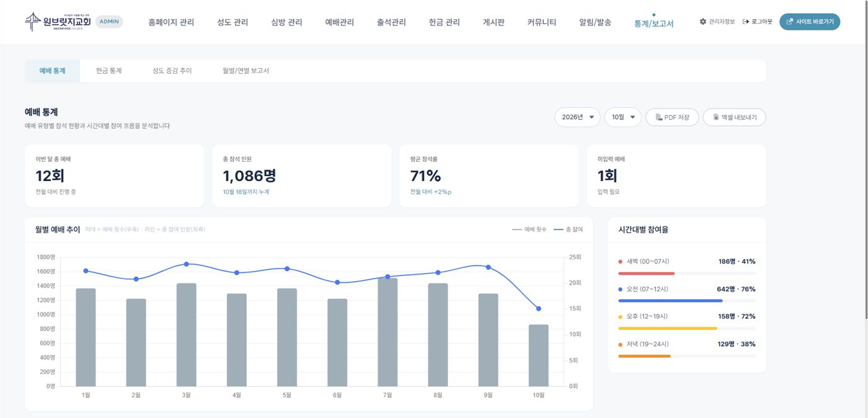Open 커뮤니티 menu

[x=542, y=22]
